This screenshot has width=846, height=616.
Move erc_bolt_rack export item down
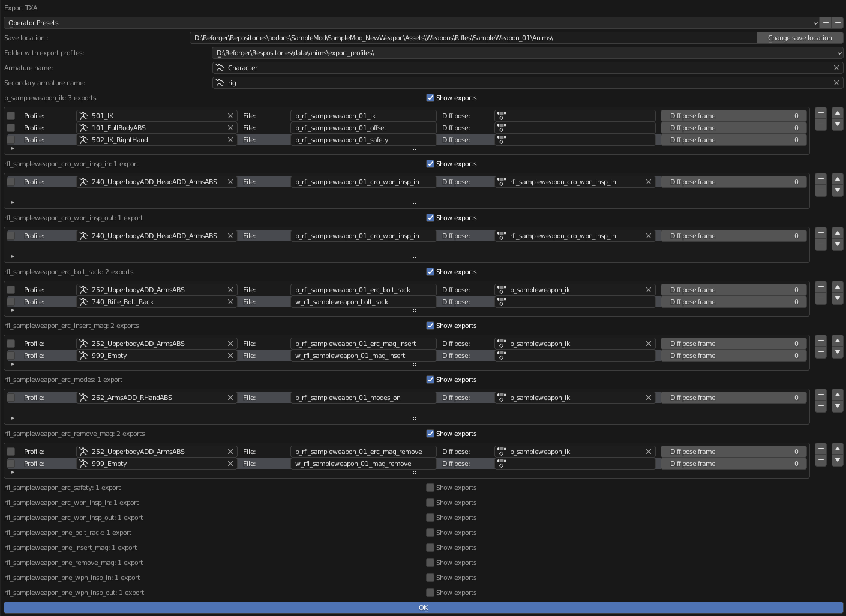point(838,299)
